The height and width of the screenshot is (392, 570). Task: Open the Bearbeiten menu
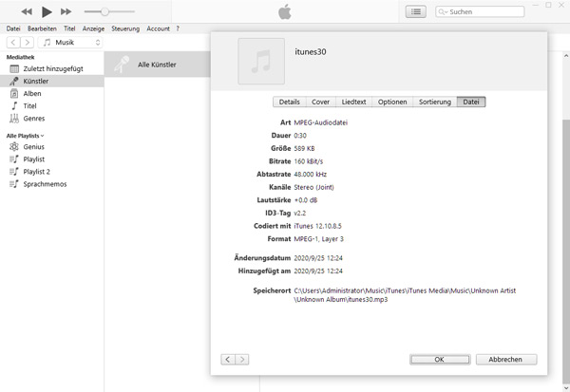click(42, 28)
